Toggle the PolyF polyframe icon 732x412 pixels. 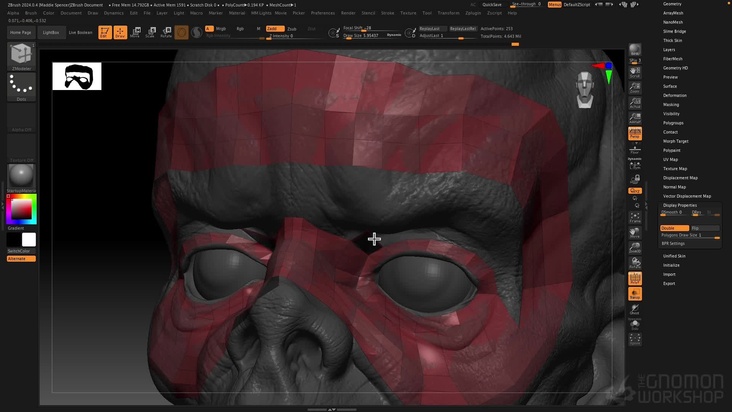635,279
